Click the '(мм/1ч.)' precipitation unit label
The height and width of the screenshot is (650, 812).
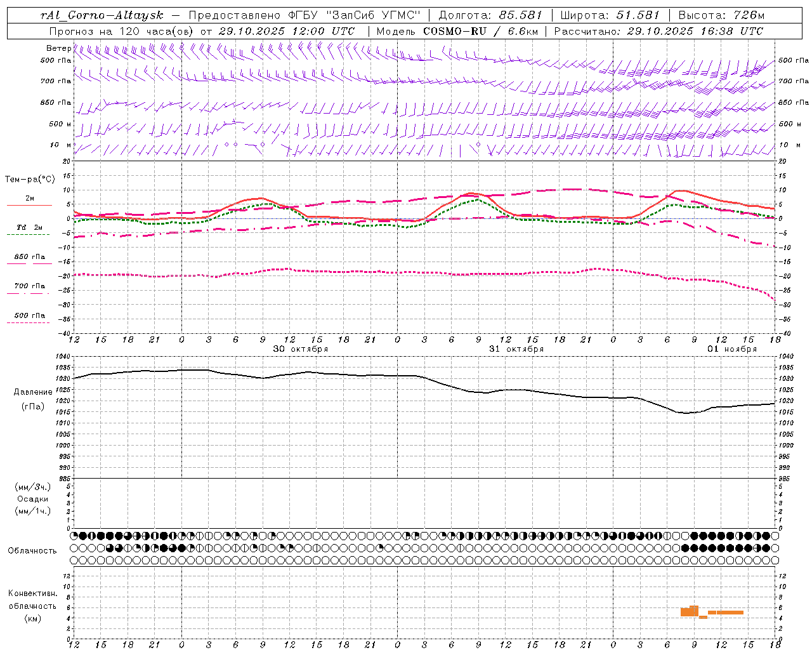pos(33,512)
